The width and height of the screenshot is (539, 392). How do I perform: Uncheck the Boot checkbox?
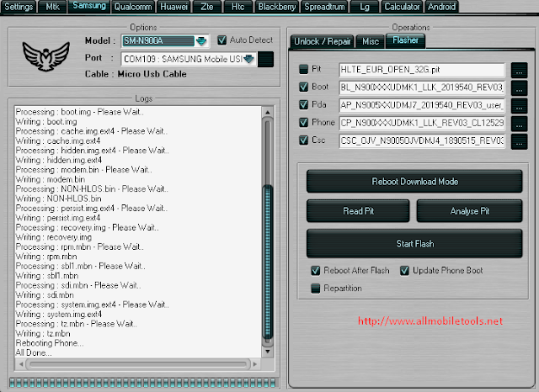click(303, 87)
